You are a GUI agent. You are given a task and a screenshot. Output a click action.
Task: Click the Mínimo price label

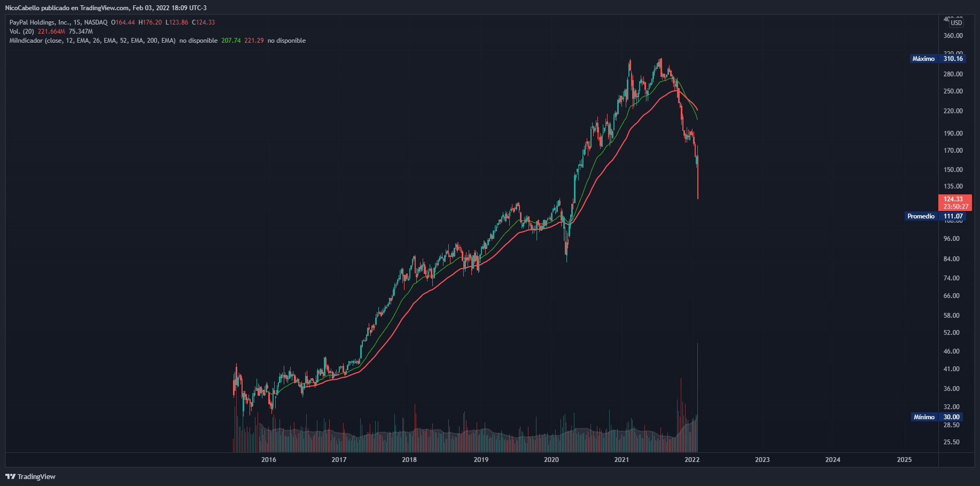tap(924, 417)
